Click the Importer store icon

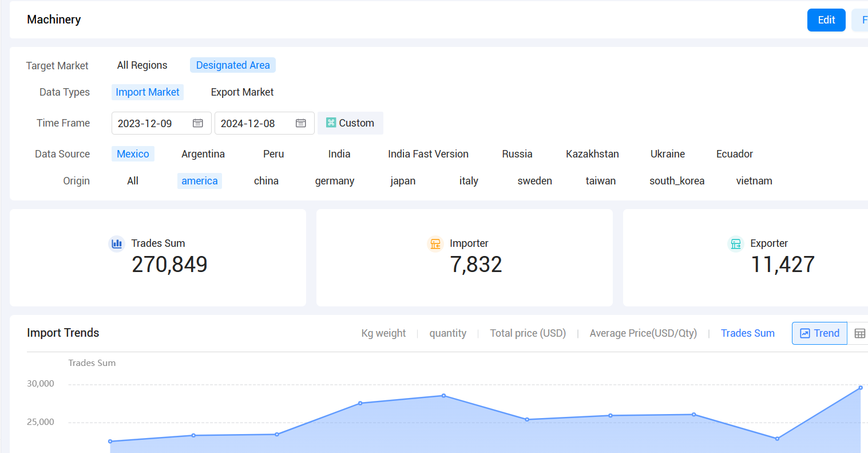tap(435, 243)
